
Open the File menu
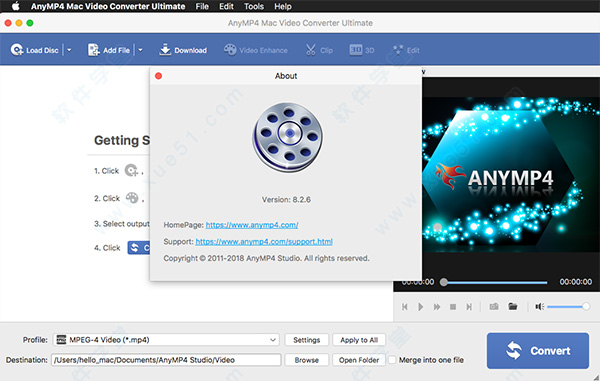[x=202, y=6]
